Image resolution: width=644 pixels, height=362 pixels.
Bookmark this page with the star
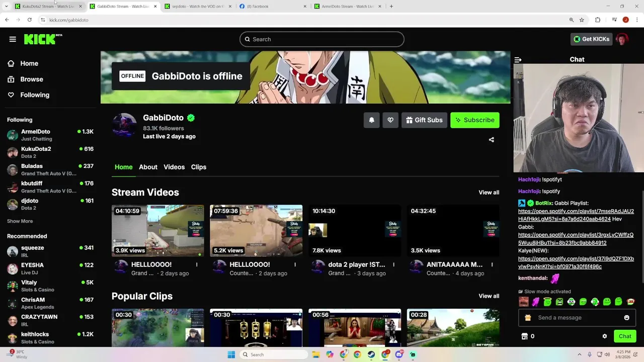tap(582, 20)
